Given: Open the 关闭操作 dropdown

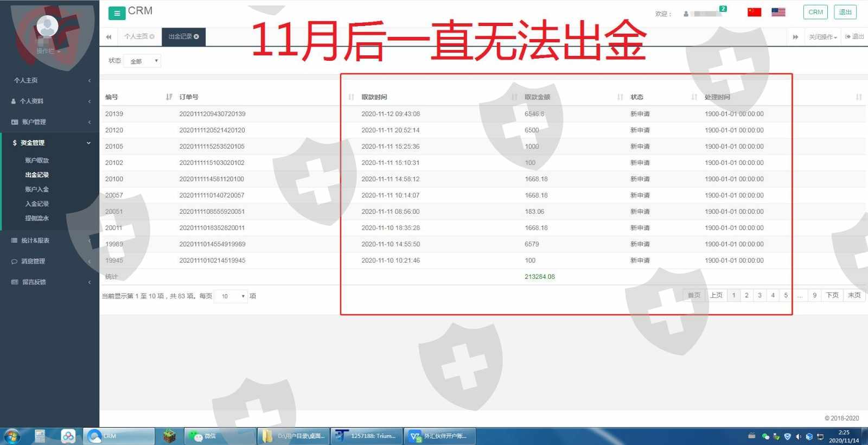Looking at the screenshot, I should [823, 37].
